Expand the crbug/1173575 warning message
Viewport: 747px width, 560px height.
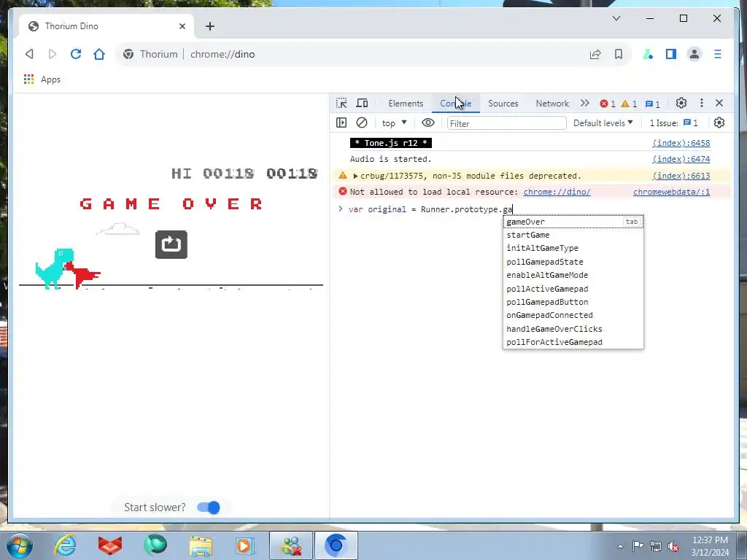pyautogui.click(x=355, y=176)
